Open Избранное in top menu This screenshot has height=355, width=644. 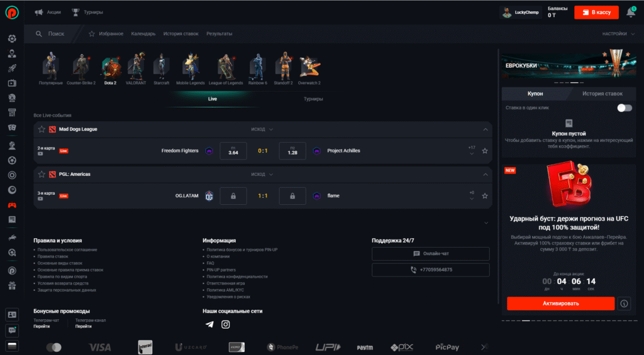click(106, 34)
